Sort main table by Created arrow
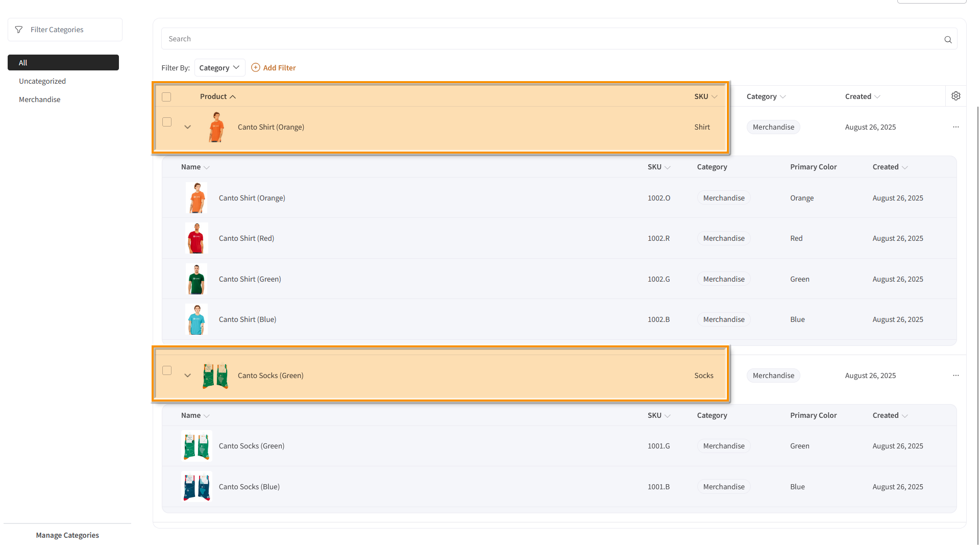The height and width of the screenshot is (551, 980). pos(877,97)
